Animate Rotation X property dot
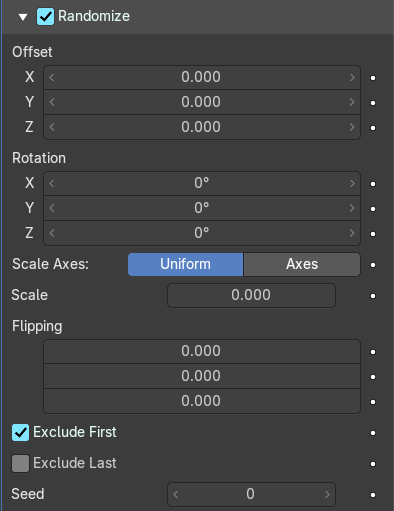 373,184
